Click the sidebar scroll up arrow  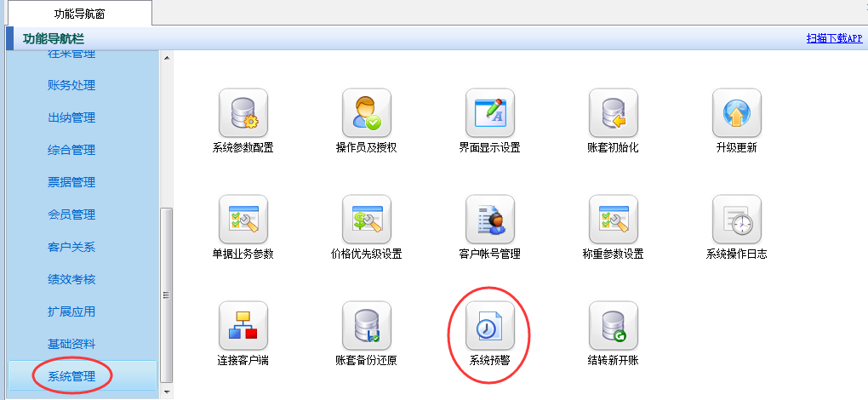[x=166, y=57]
